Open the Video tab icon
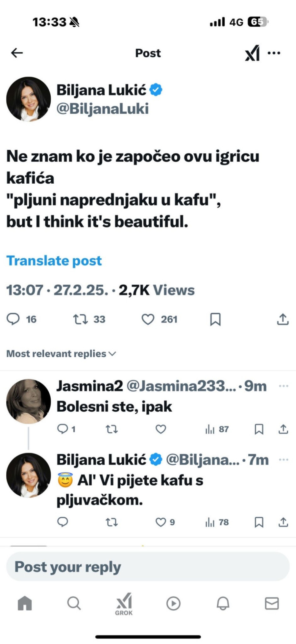Image resolution: width=296 pixels, height=644 pixels. [173, 604]
